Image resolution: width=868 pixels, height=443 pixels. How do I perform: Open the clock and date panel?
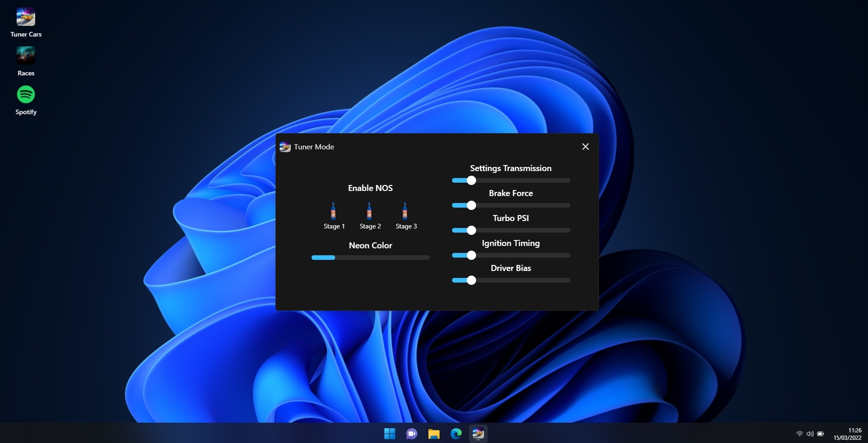click(x=848, y=434)
